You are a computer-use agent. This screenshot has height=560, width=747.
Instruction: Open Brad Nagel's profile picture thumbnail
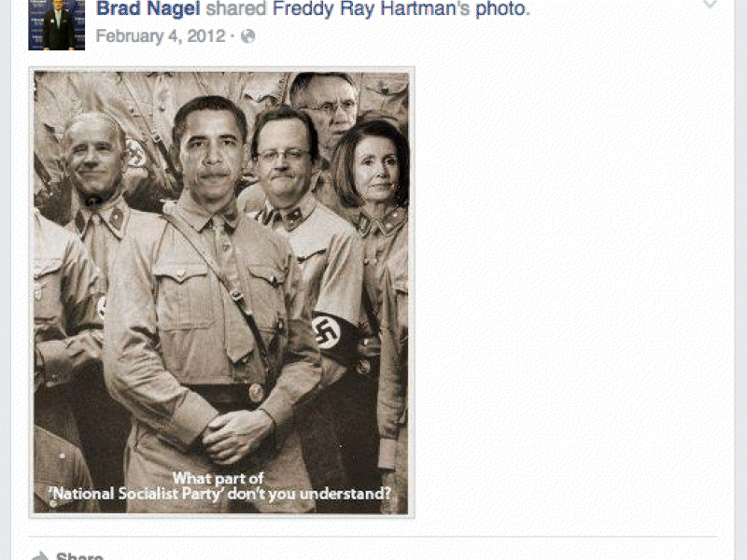[x=57, y=25]
